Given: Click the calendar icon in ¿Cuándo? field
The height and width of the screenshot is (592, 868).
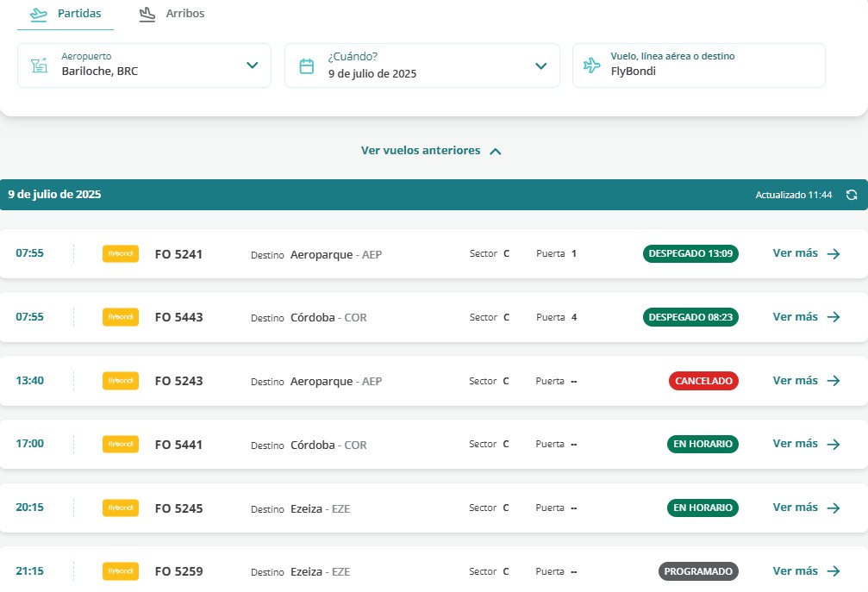Looking at the screenshot, I should click(x=306, y=66).
